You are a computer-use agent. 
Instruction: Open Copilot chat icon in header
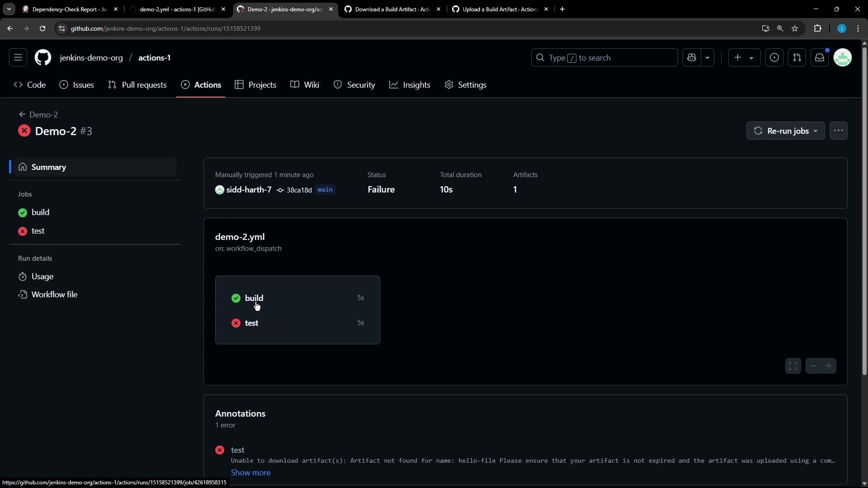pyautogui.click(x=692, y=58)
